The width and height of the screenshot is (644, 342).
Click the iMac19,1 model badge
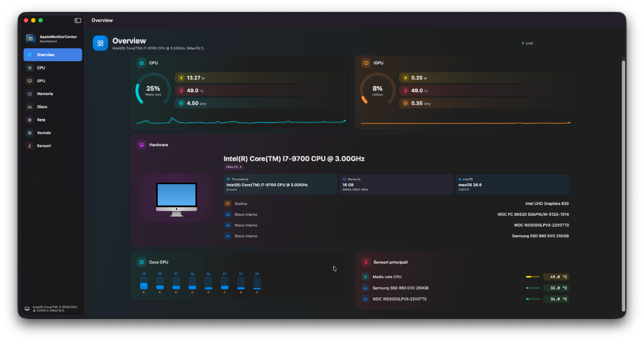pos(233,167)
